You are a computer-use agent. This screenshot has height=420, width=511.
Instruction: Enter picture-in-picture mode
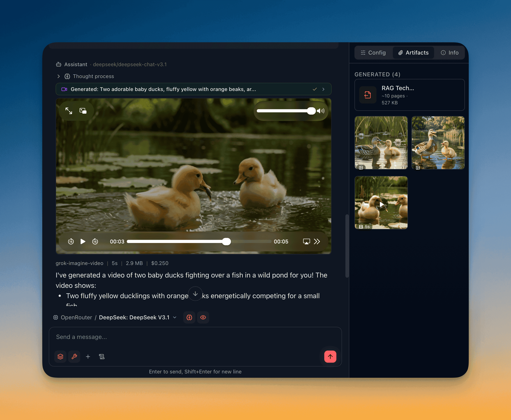pyautogui.click(x=83, y=111)
